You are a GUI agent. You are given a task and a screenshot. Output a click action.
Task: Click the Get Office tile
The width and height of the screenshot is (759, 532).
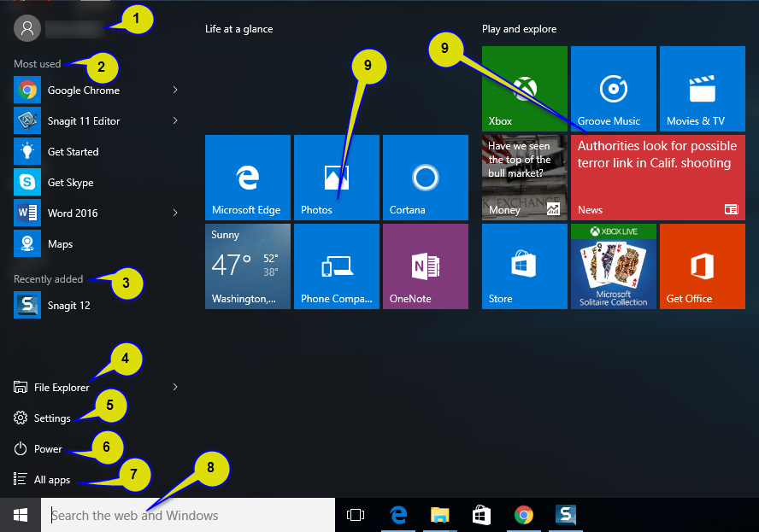(702, 266)
